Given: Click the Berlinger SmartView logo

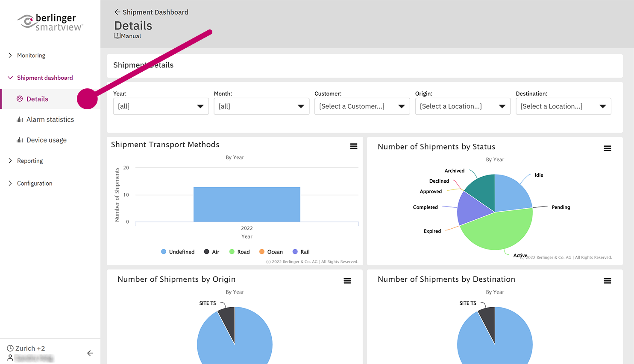Looking at the screenshot, I should [50, 22].
